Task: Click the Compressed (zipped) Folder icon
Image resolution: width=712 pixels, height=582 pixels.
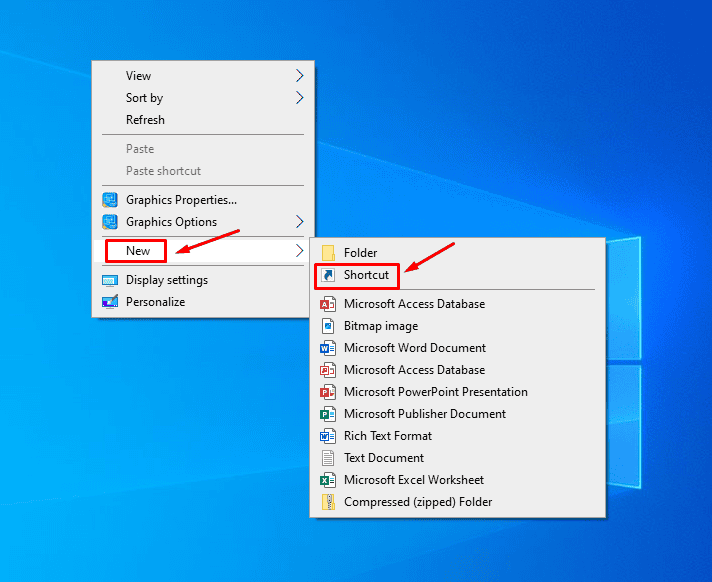Action: tap(327, 502)
